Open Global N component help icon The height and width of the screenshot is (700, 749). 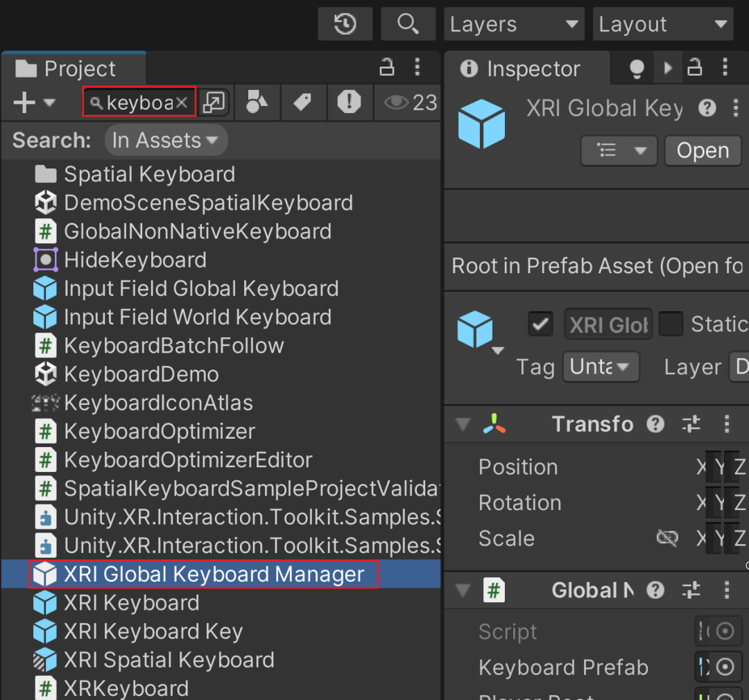point(655,590)
